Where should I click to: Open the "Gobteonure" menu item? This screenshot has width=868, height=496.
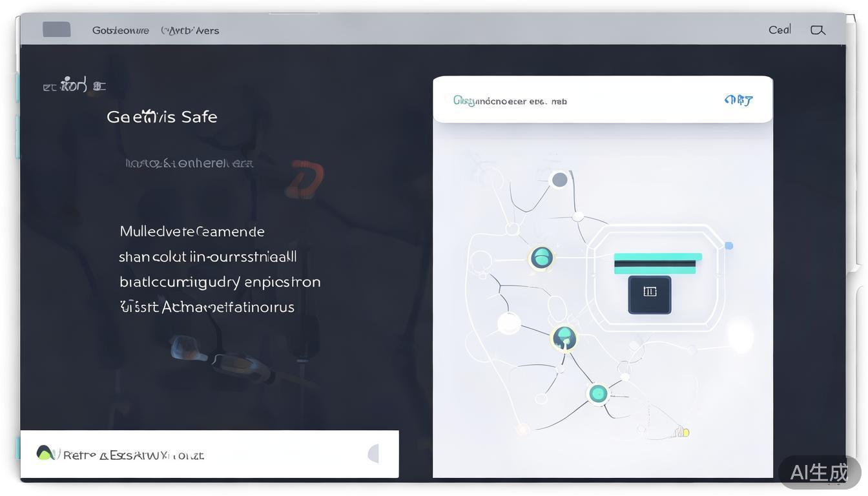pos(120,30)
